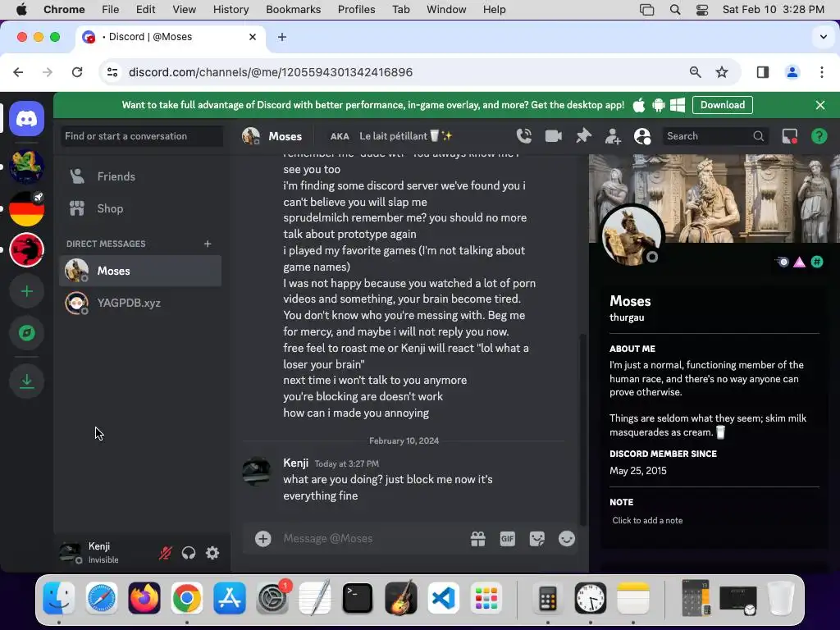
Task: Click Apple platform icon in banner
Action: 638,105
